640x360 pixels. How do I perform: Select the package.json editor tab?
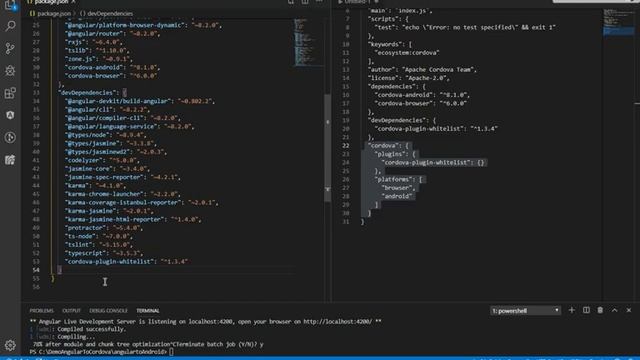tap(51, 2)
